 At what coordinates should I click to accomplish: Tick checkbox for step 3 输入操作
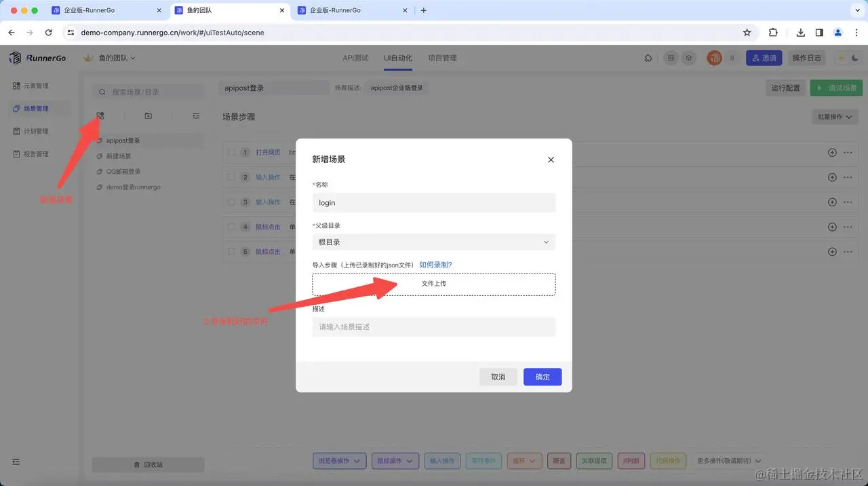231,202
